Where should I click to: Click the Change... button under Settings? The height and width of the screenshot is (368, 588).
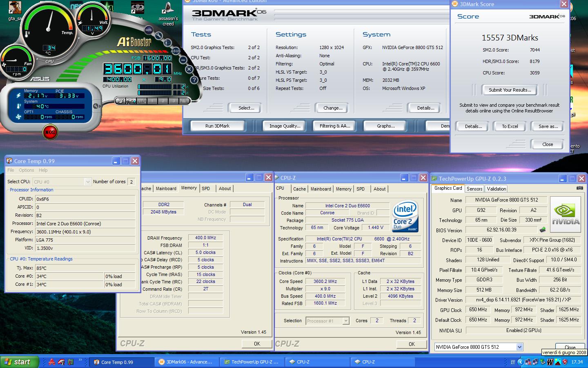tap(333, 108)
